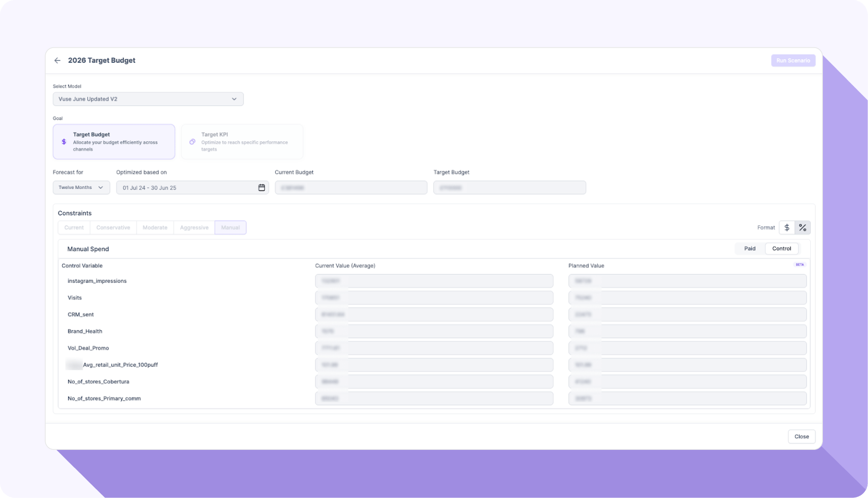The width and height of the screenshot is (868, 498).
Task: Click the Vol_Deal_Promo control variable label
Action: point(88,348)
